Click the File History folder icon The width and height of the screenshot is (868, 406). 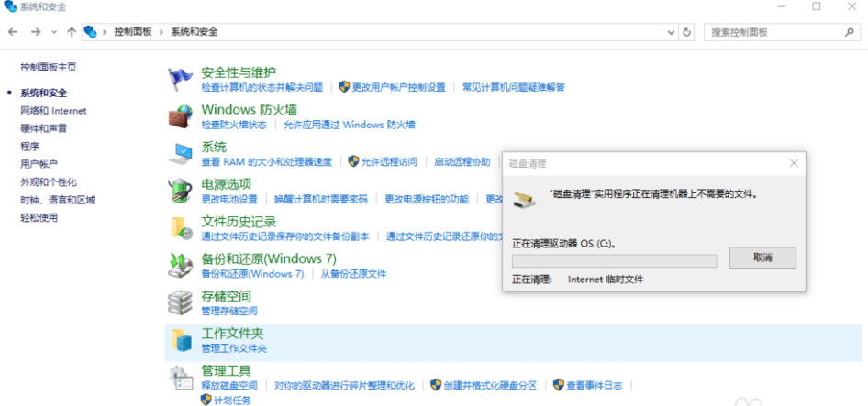tap(180, 228)
